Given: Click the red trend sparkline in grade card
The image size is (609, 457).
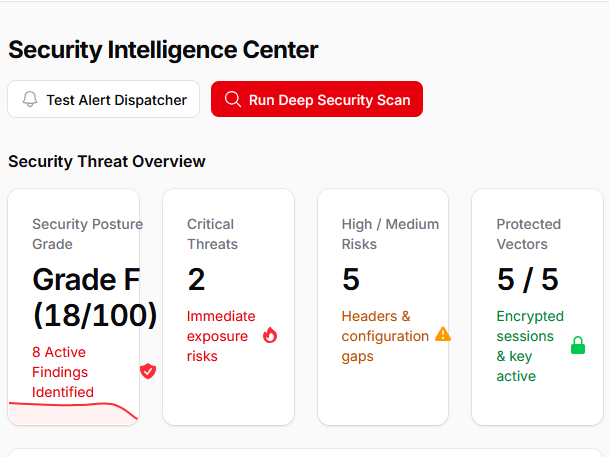Looking at the screenshot, I should 73,412.
